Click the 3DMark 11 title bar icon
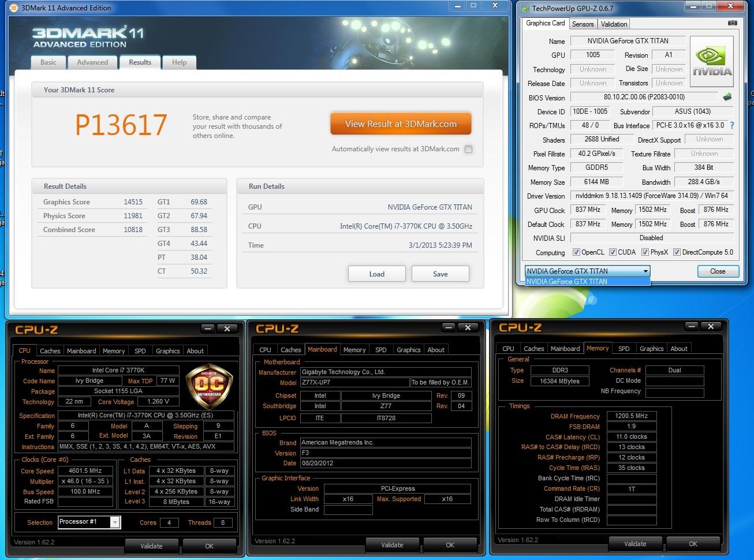 (x=14, y=8)
